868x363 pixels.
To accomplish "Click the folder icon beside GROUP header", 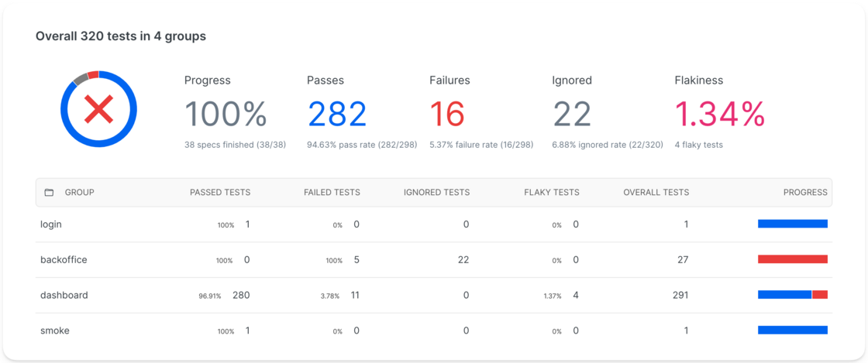I will (49, 192).
